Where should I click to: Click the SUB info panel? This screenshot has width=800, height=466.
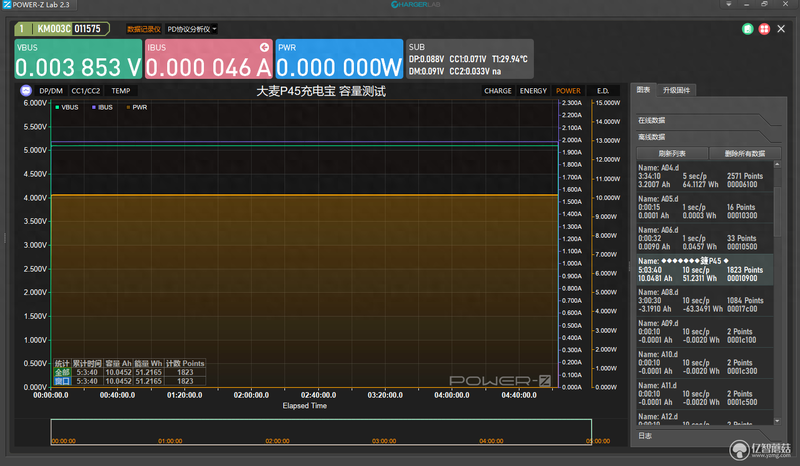[470, 59]
